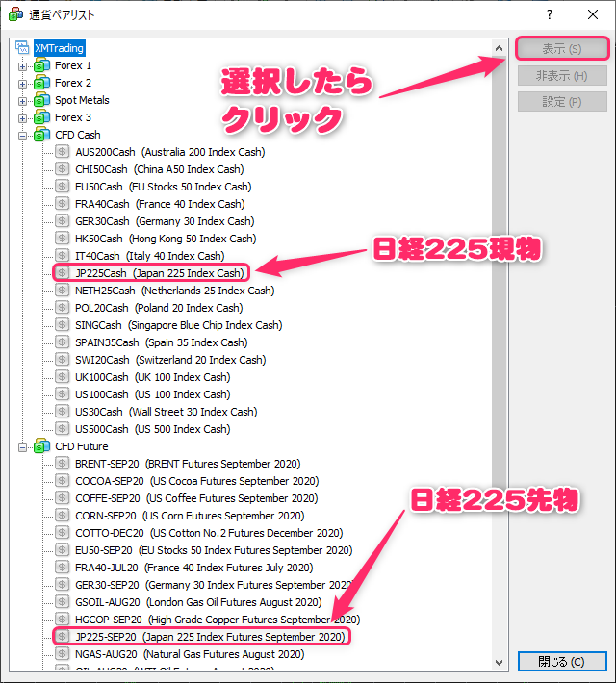The height and width of the screenshot is (683, 616).
Task: Select HGCOP-SEP20 High Grade Copper Futures row
Action: (x=218, y=620)
